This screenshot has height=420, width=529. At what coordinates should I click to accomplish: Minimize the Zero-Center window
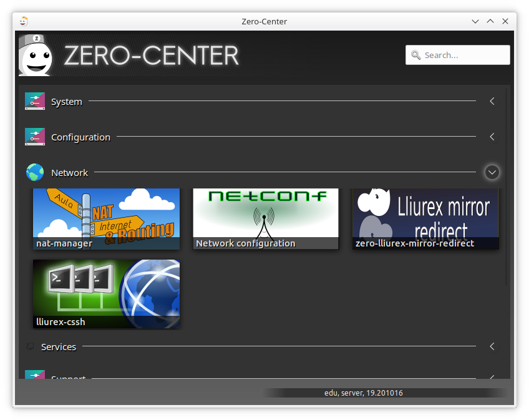tap(475, 21)
